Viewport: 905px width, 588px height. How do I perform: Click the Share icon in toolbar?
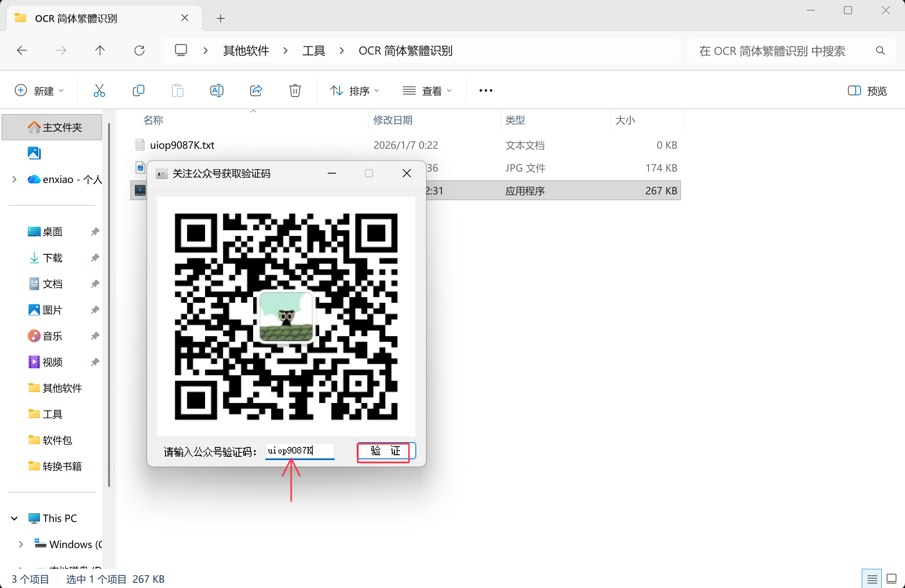coord(256,90)
